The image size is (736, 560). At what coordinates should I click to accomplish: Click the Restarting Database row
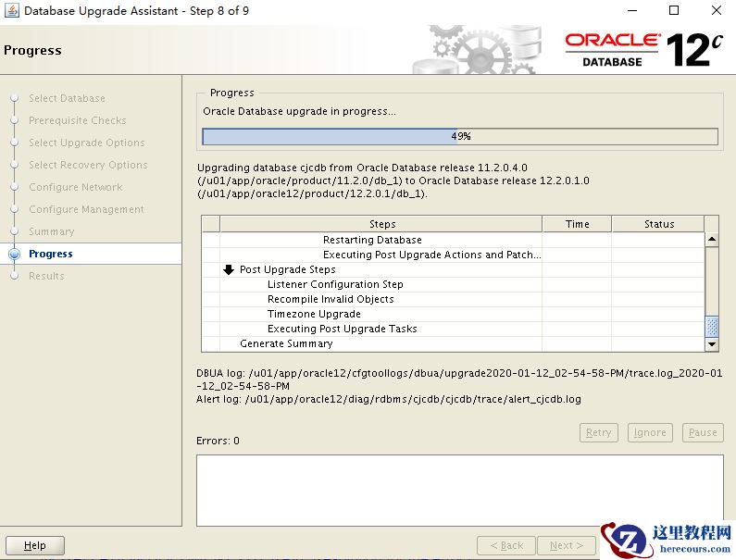[x=453, y=240]
